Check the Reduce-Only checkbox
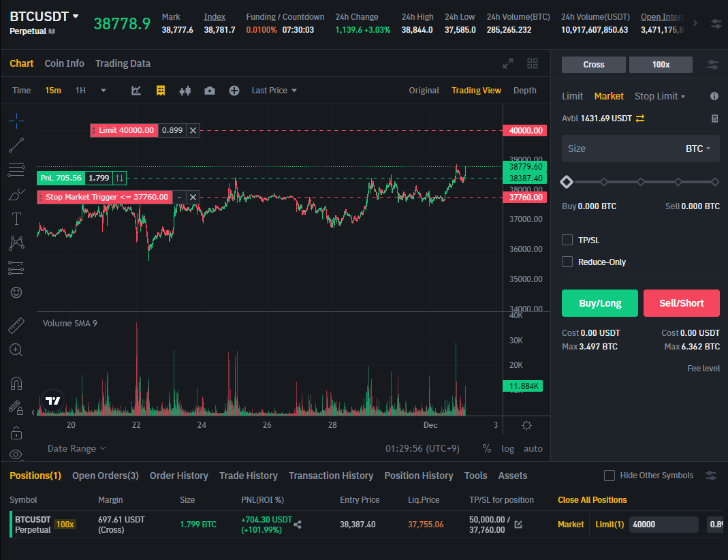This screenshot has height=560, width=728. tap(567, 262)
